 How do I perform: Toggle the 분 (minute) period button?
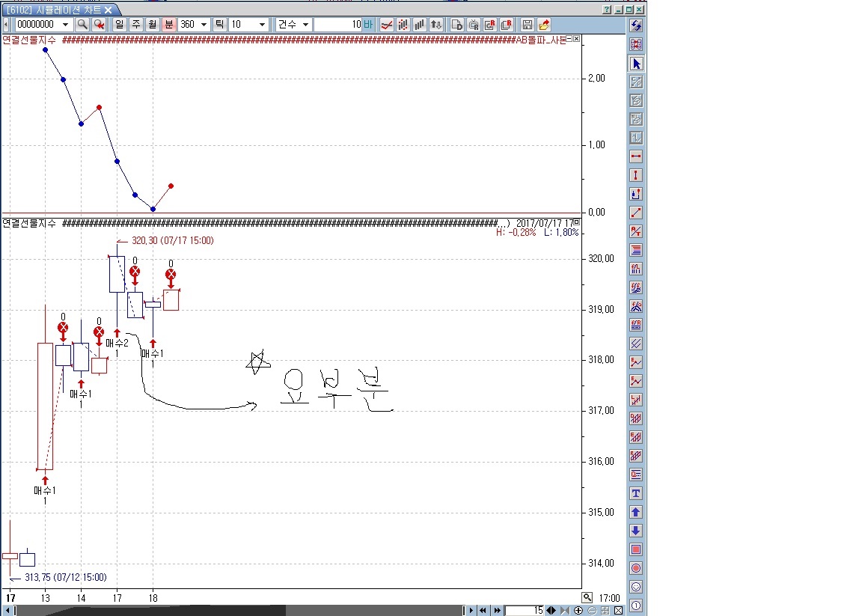click(x=169, y=24)
